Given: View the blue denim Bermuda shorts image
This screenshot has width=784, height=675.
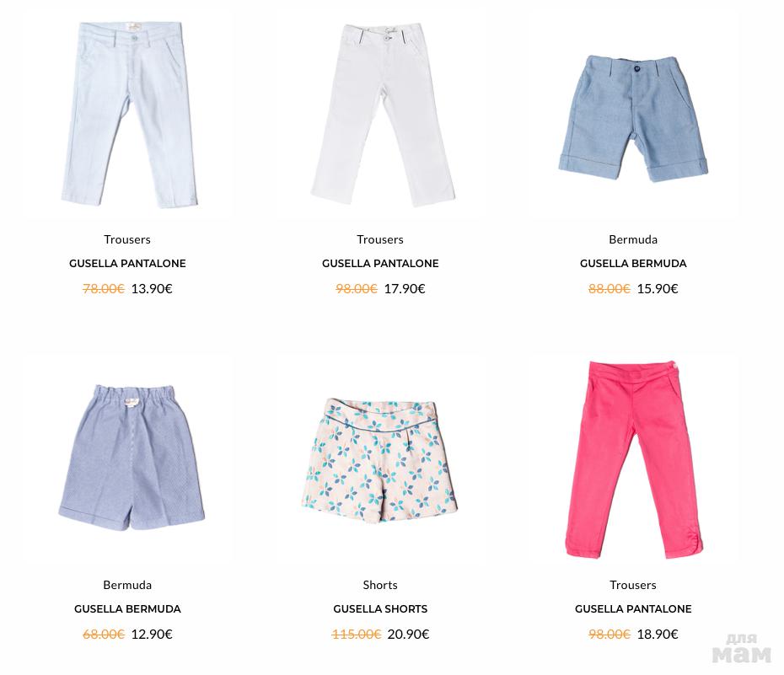Looking at the screenshot, I should [633, 119].
